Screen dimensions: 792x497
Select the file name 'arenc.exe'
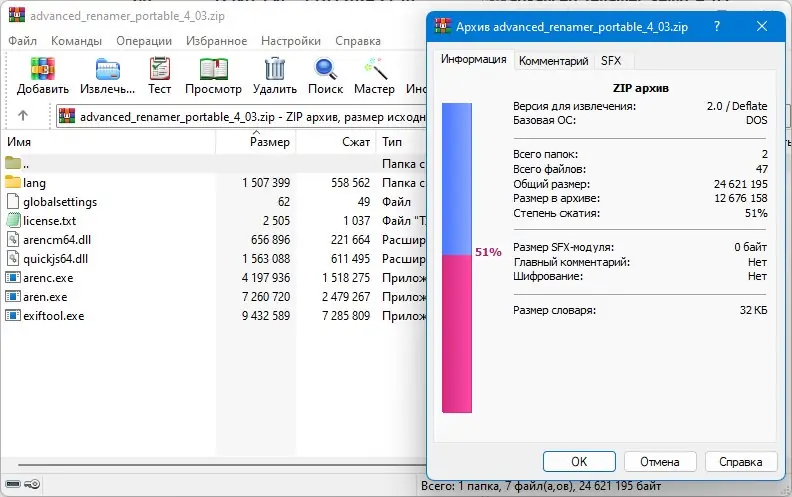(x=48, y=278)
